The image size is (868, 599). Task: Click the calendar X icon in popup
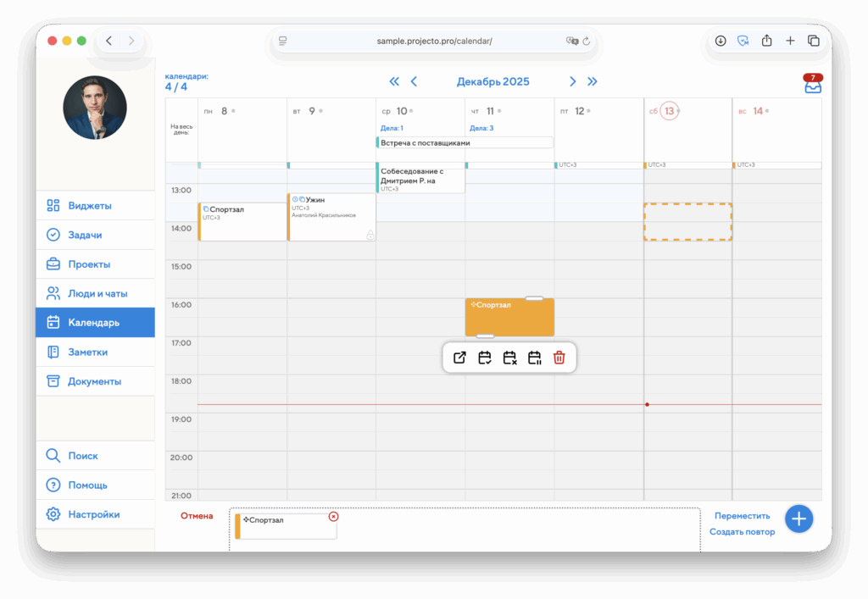click(509, 358)
